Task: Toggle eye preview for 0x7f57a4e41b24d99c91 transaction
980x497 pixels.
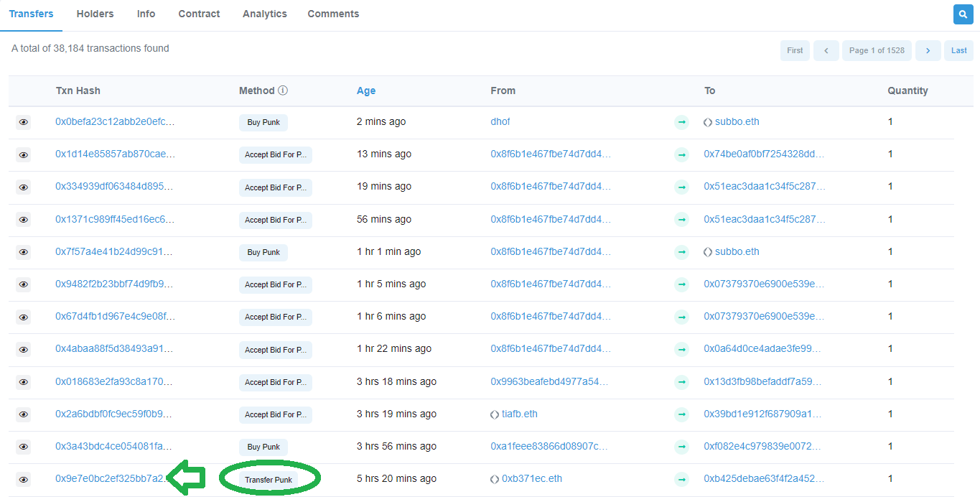Action: coord(24,252)
